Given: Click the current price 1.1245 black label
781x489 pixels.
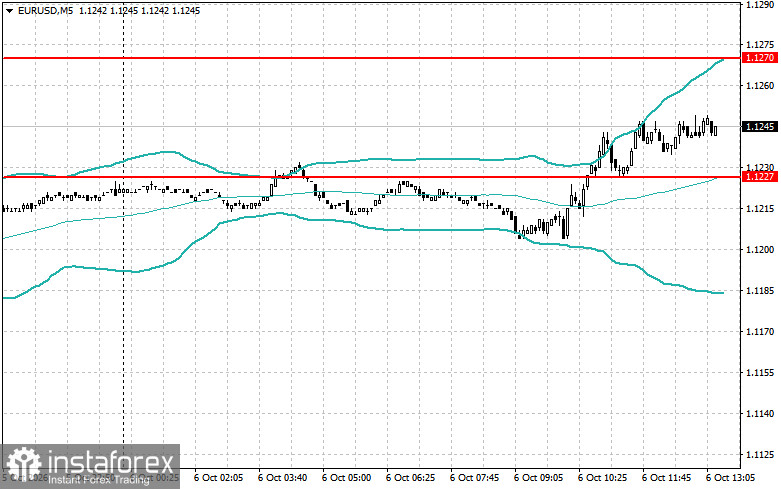Looking at the screenshot, I should (x=760, y=127).
